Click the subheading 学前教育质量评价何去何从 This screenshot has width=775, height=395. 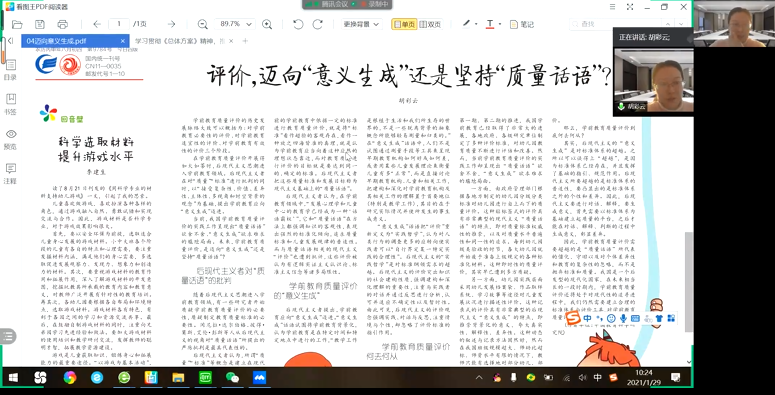pyautogui.click(x=408, y=351)
